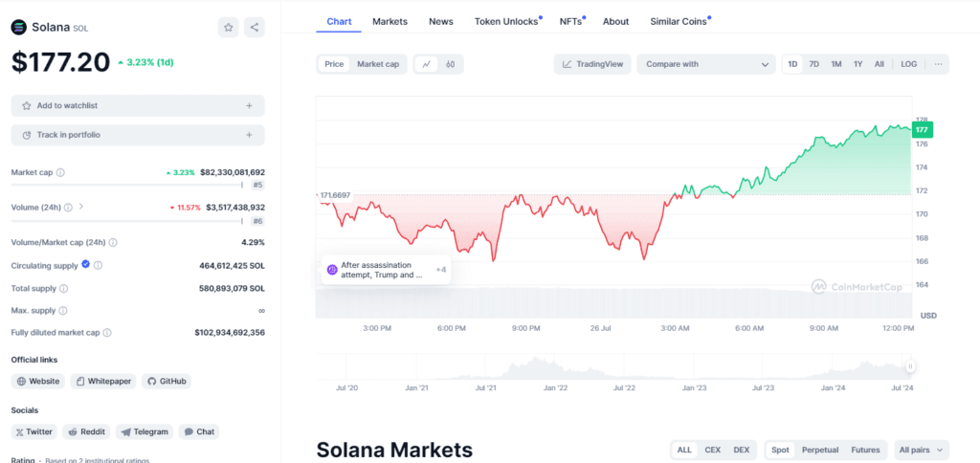Click the share icon beside the star
The height and width of the screenshot is (463, 980).
[255, 28]
